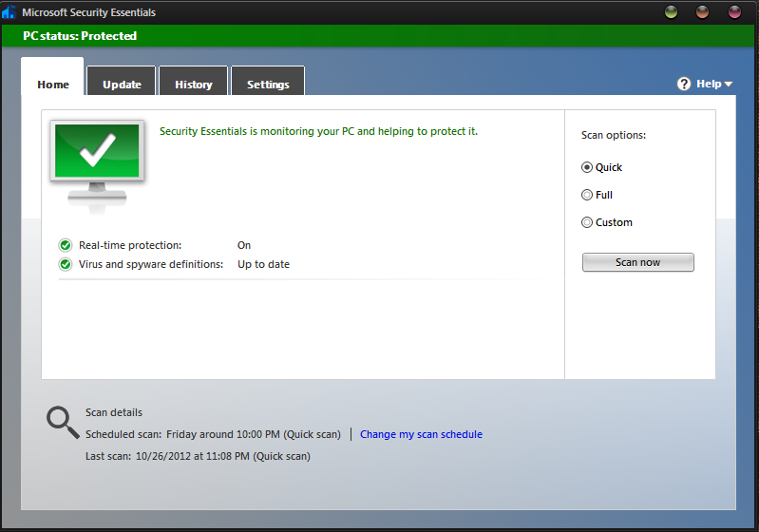The image size is (759, 532).
Task: Click the 'Real-time protection:' label
Action: (130, 245)
